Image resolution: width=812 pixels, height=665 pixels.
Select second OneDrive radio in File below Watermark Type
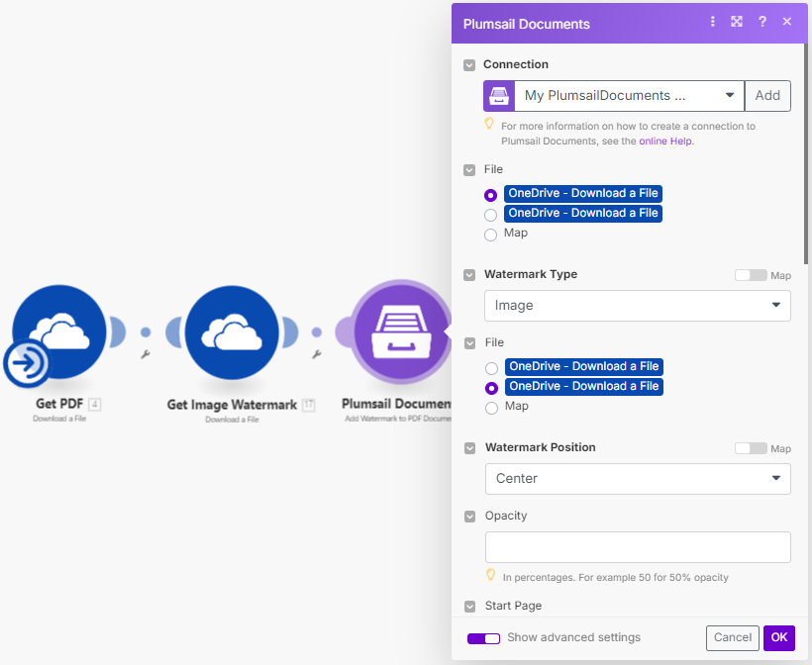coord(491,388)
